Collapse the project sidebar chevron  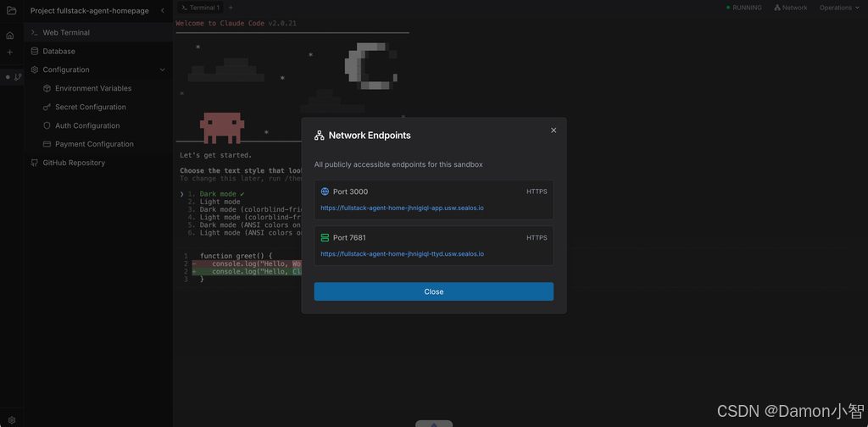162,10
